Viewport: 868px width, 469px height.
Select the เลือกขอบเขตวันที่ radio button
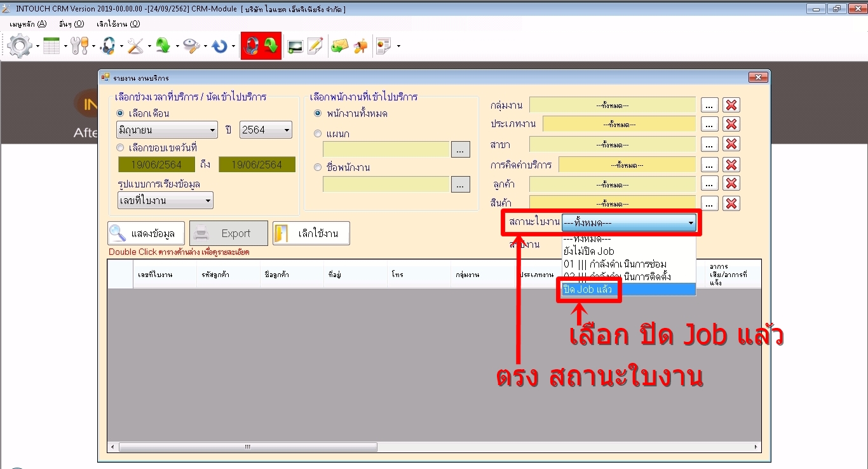click(x=120, y=147)
